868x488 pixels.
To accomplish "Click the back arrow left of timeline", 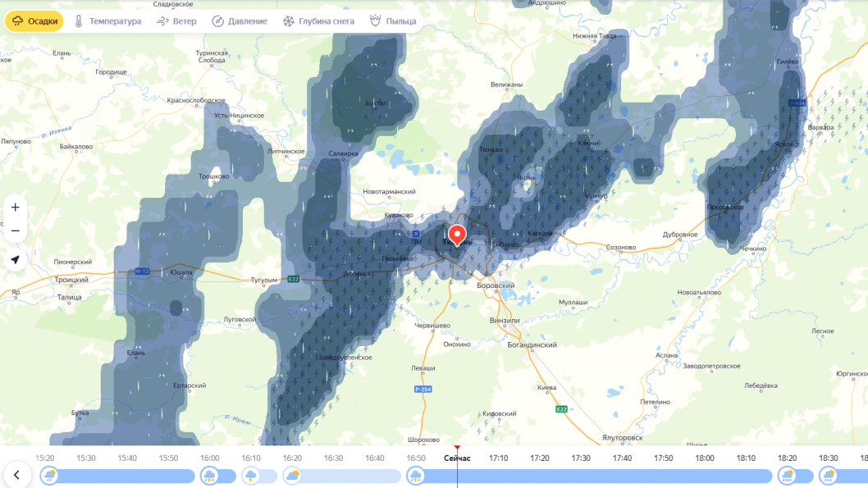I will [16, 475].
